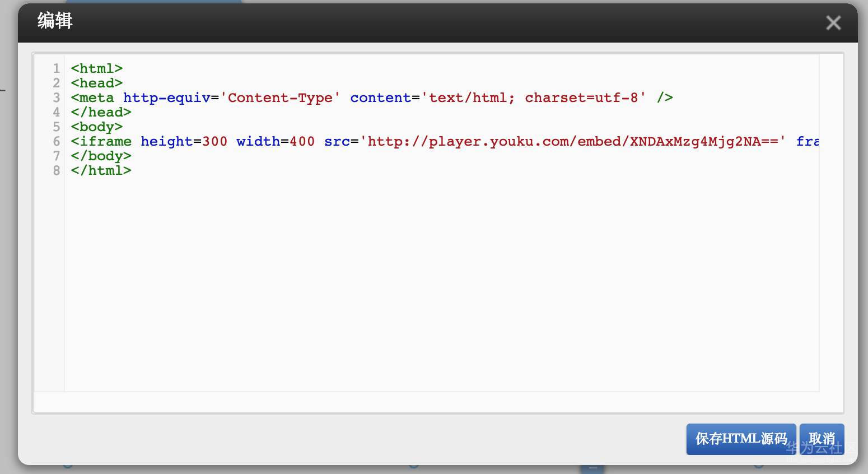Viewport: 868px width, 474px height.
Task: Click the 保存HTML源码 button
Action: (741, 439)
